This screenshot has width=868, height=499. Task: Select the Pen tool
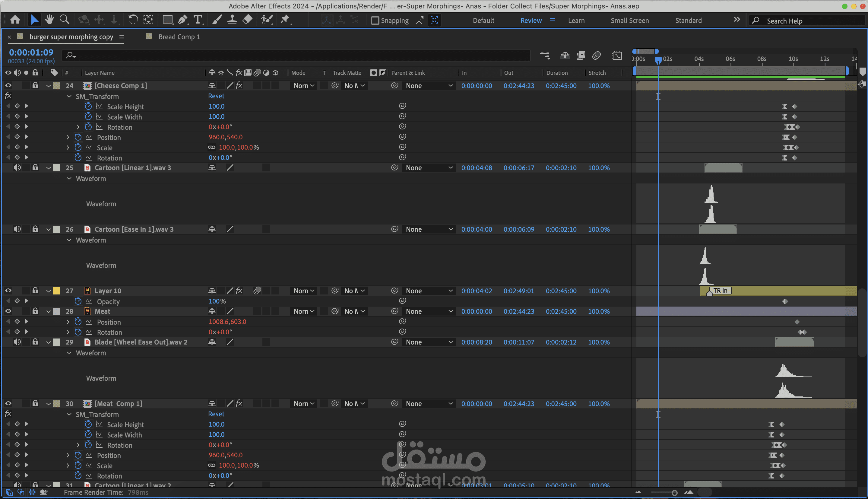pos(182,20)
